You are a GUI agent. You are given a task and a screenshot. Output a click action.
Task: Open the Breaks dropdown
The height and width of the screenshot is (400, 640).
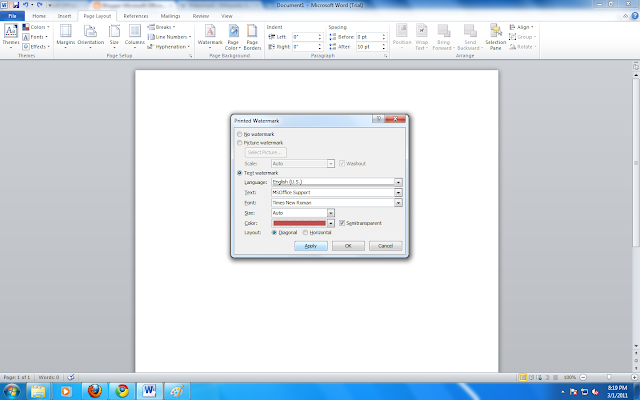[161, 27]
